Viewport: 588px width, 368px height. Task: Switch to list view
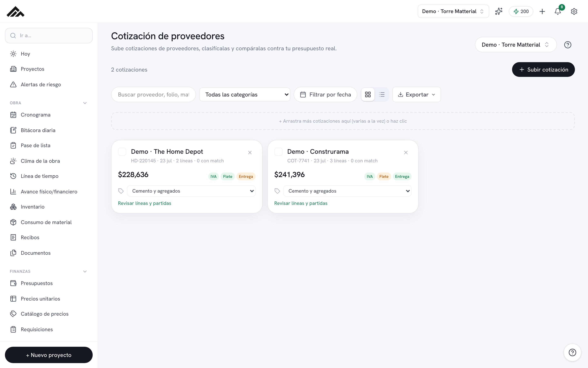[382, 94]
